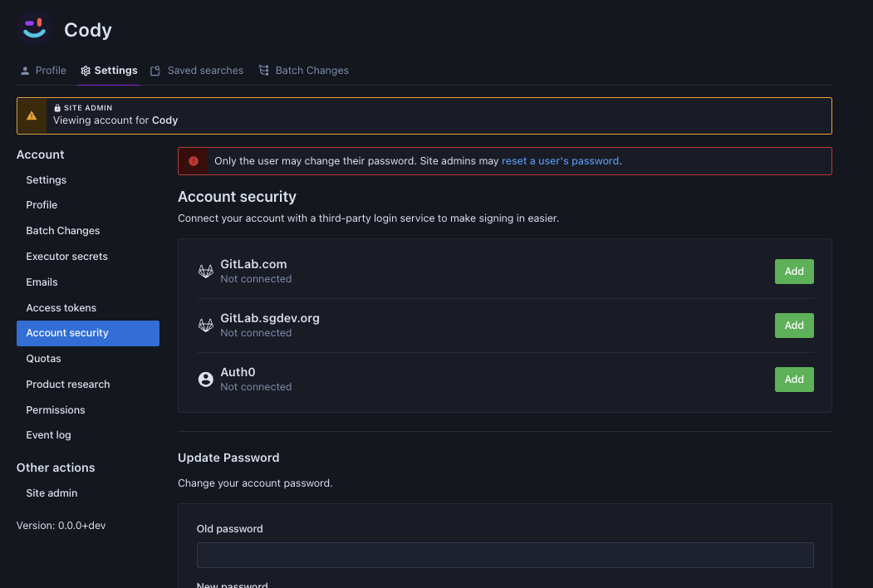Add the GitLab.com connection
The height and width of the screenshot is (588, 873).
click(794, 272)
